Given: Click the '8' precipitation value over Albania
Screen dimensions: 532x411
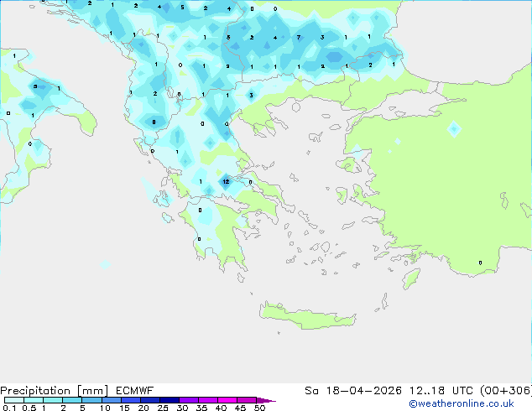Looking at the screenshot, I should 154,122.
